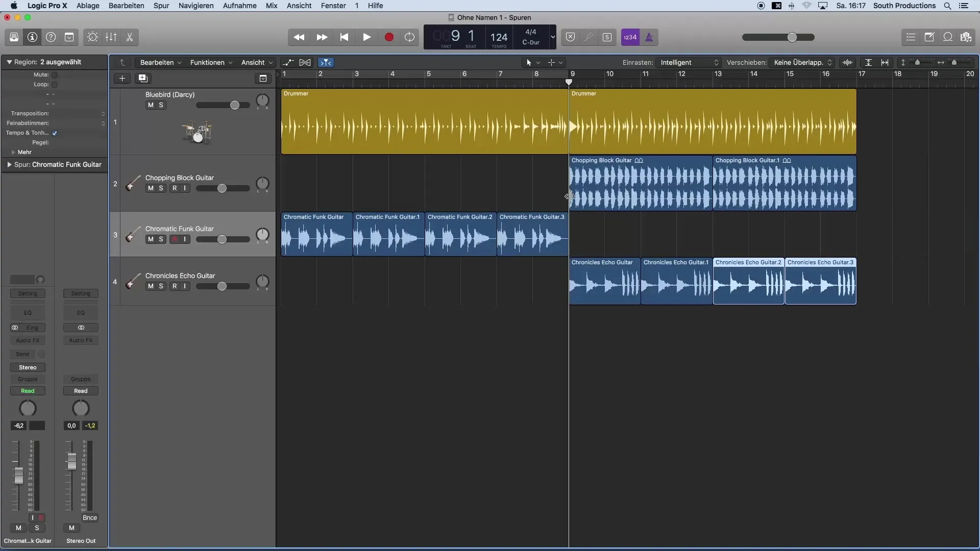This screenshot has width=980, height=551.
Task: Enable input monitoring on Chronicles Echo Guitar
Action: pos(185,286)
